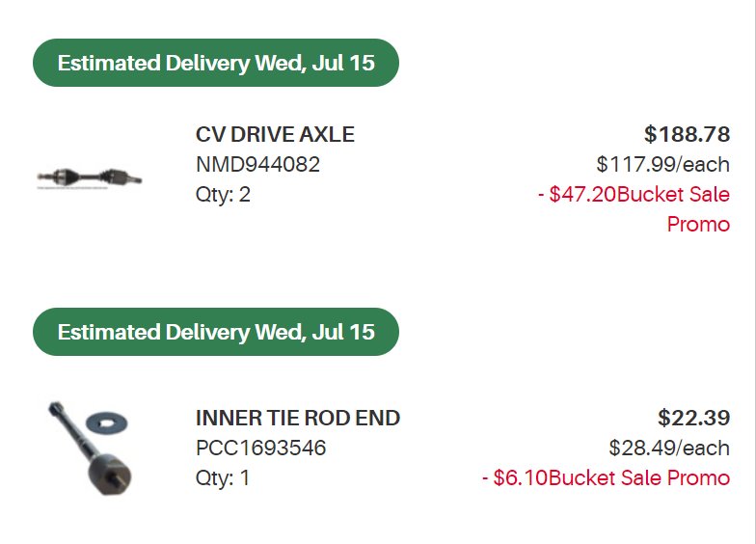Click the $28.49/each unit price
The height and width of the screenshot is (544, 756).
tap(669, 448)
